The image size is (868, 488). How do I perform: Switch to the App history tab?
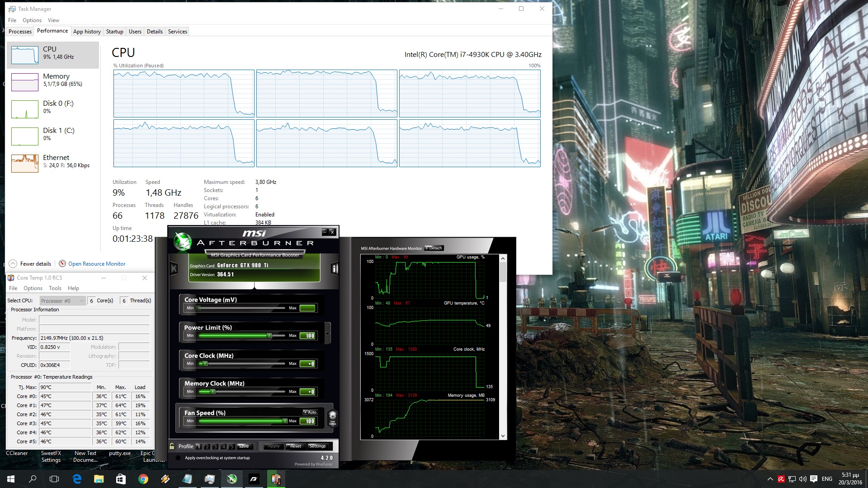pyautogui.click(x=87, y=32)
